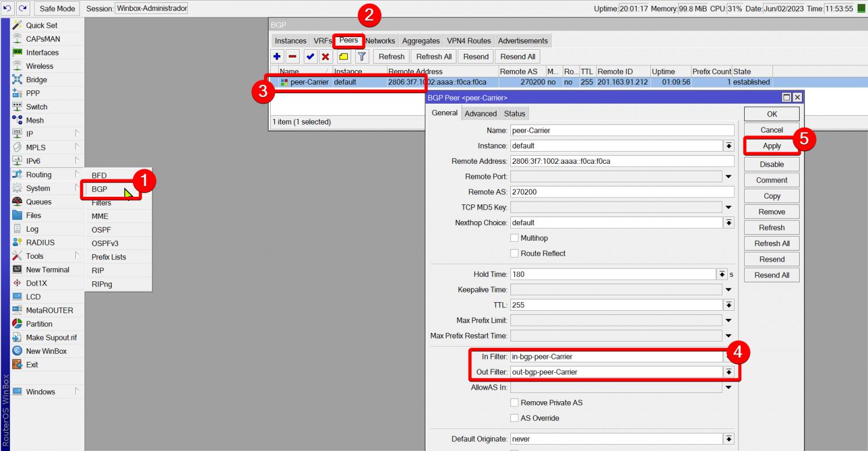Click the red minus remove peer icon
This screenshot has height=451, width=868.
point(293,56)
